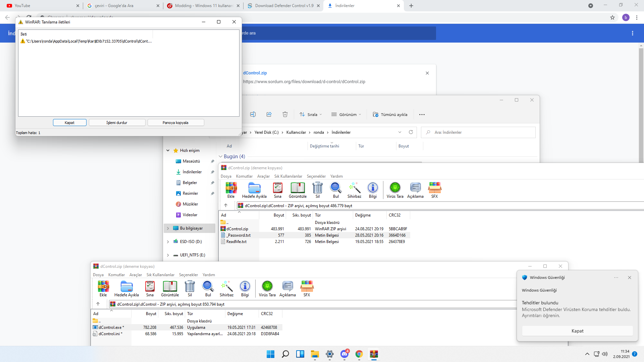Open Komutlar menu in lower WinRAR window
This screenshot has height=362, width=644.
[116, 275]
